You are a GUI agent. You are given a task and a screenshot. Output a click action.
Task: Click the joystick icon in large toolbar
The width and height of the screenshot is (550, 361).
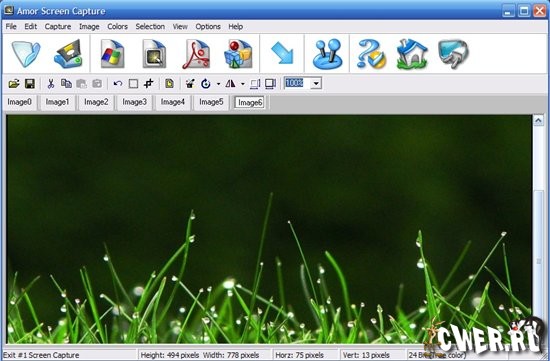(327, 54)
